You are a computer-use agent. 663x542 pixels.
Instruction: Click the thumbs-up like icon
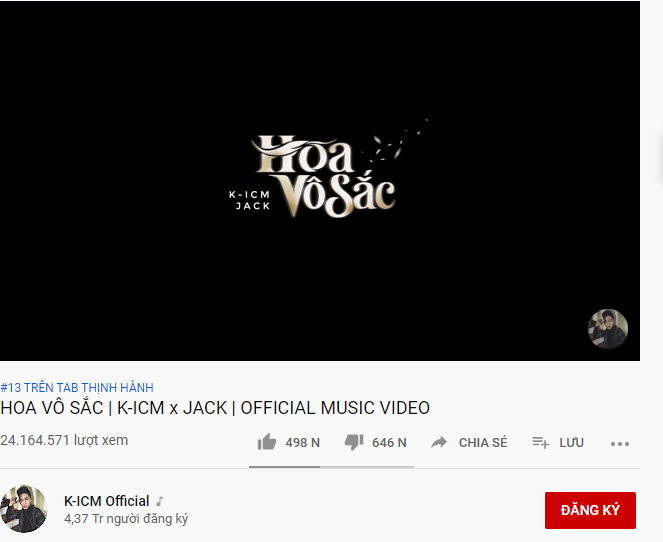(x=267, y=442)
